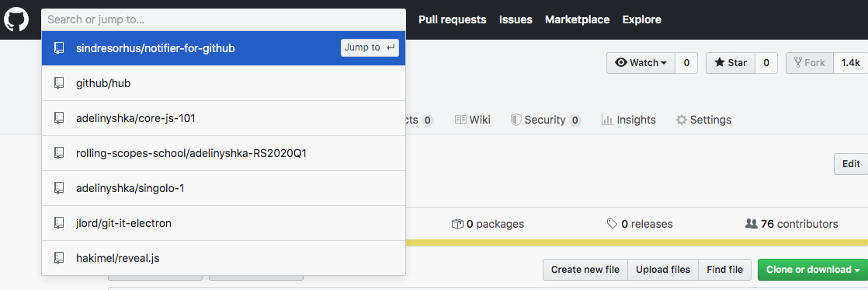Click the contributors people icon
Image resolution: width=868 pixels, height=290 pixels.
click(752, 224)
